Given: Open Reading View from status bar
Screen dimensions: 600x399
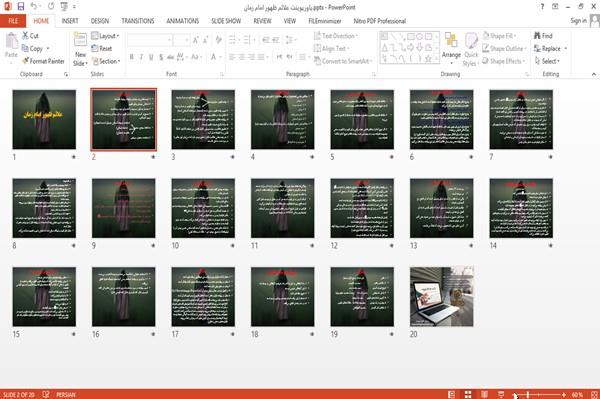Looking at the screenshot, I should coord(484,394).
